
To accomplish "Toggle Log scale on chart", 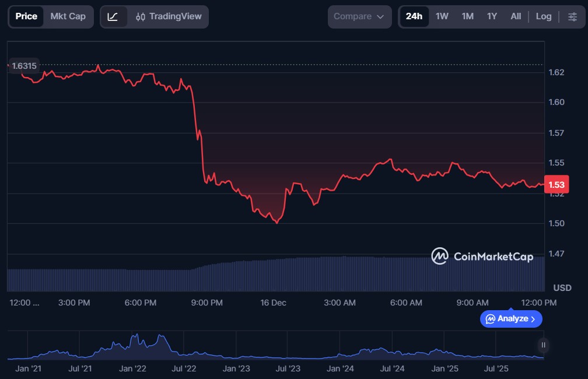I will [x=543, y=17].
